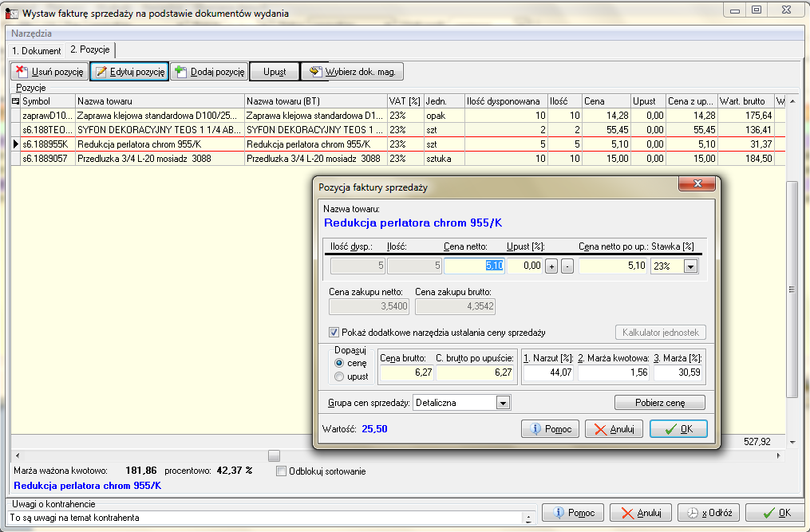Click the table column chooser icon beside Symbol

coord(15,101)
